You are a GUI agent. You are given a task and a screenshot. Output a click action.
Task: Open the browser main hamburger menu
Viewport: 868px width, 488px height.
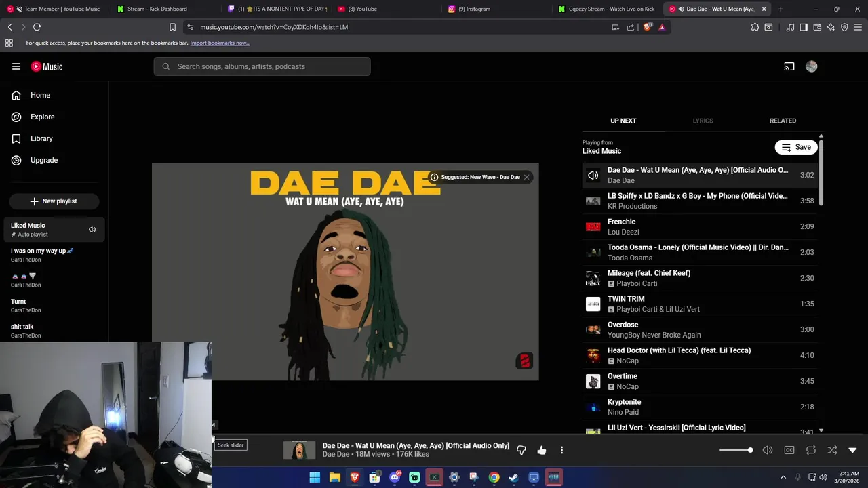click(x=859, y=27)
